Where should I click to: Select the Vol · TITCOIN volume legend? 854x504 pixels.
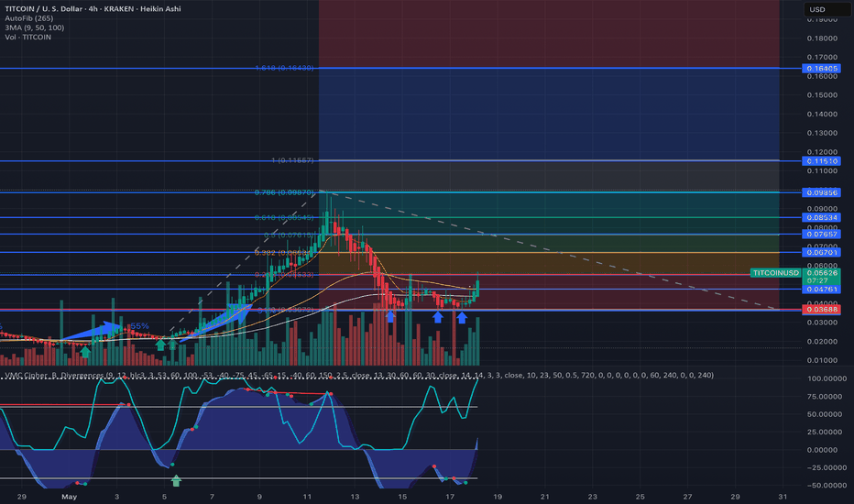(x=27, y=37)
